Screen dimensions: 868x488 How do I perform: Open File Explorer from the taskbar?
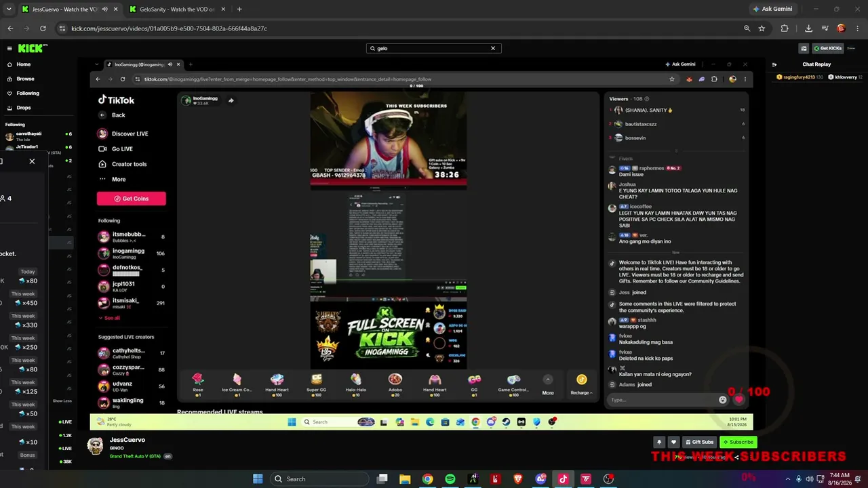405,479
